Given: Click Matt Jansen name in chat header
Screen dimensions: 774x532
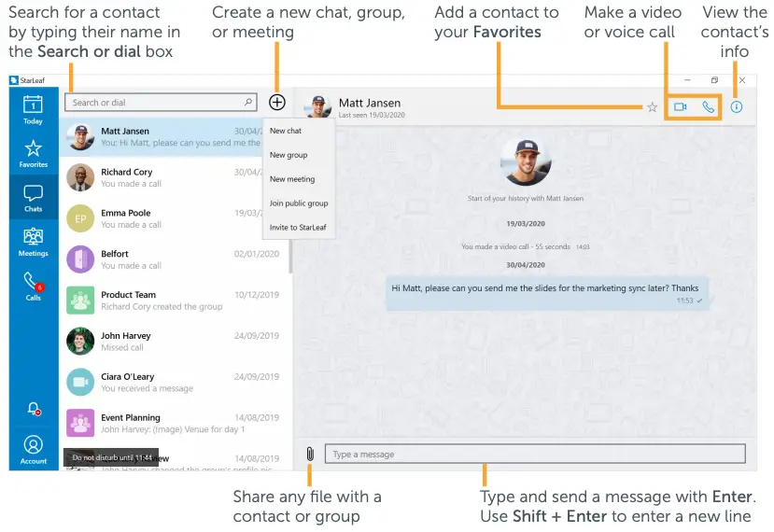Looking at the screenshot, I should (x=369, y=103).
